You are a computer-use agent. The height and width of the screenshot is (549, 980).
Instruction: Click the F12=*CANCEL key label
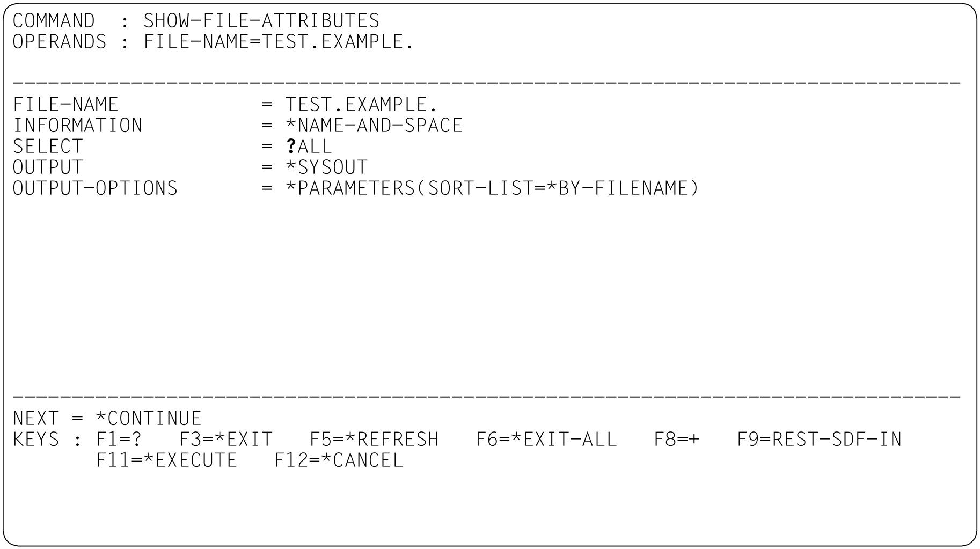[x=339, y=460]
